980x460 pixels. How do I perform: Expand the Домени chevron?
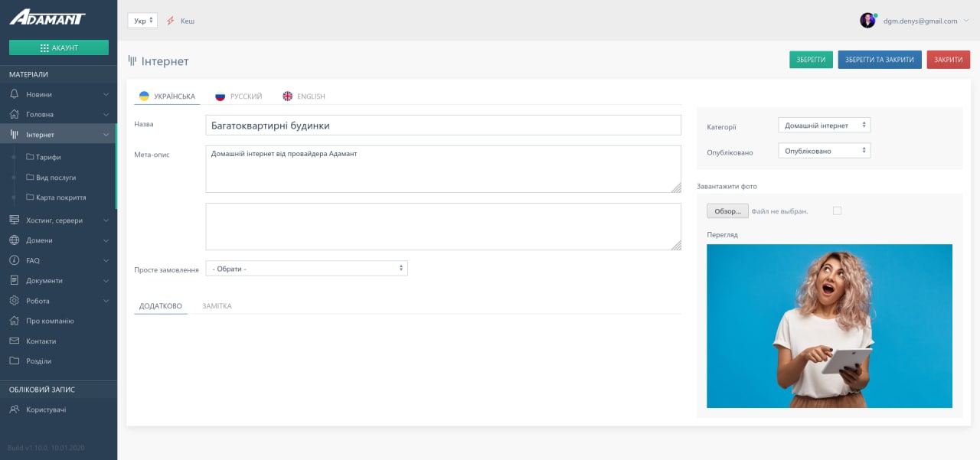pyautogui.click(x=106, y=240)
